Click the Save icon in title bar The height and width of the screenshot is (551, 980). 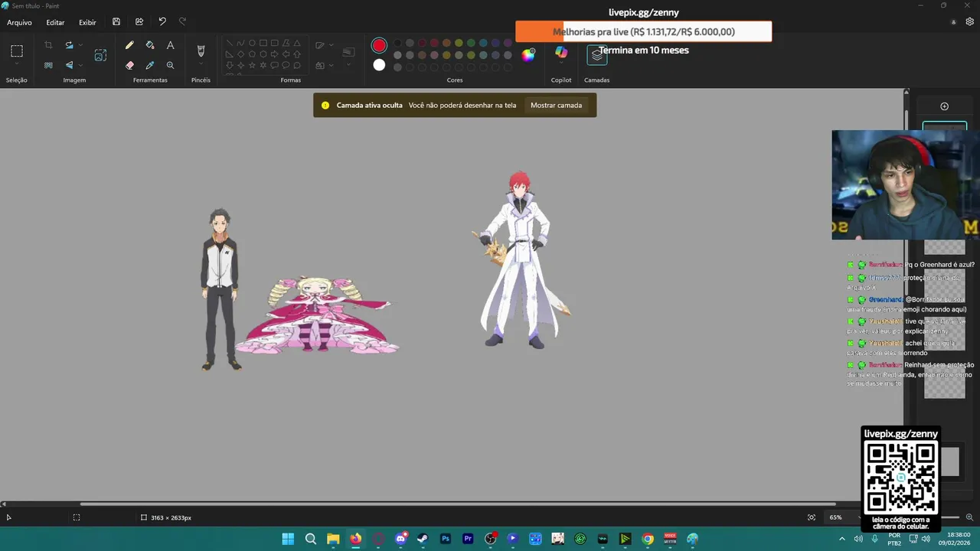116,22
